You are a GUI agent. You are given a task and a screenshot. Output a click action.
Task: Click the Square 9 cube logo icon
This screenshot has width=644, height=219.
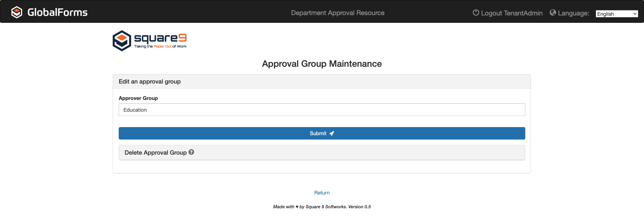pos(122,41)
